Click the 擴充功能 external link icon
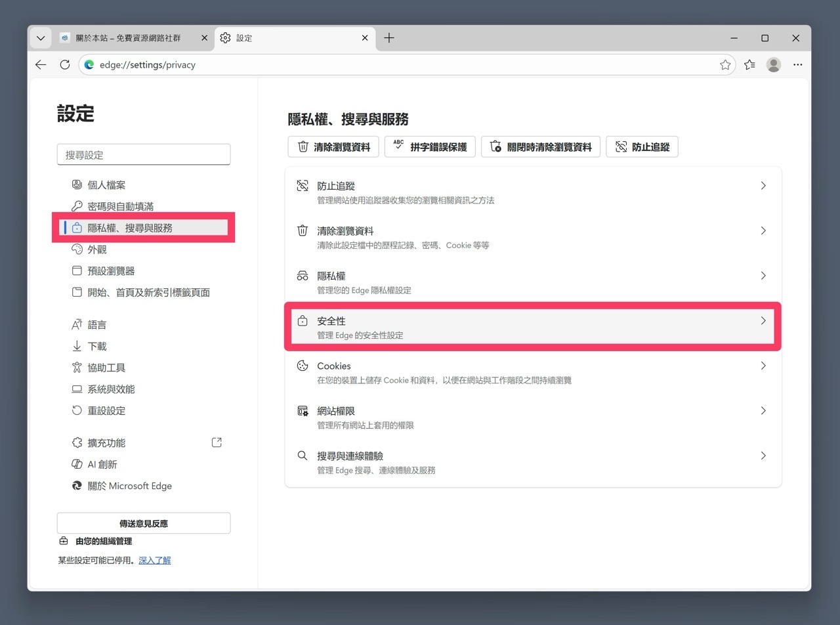This screenshot has height=625, width=840. 217,442
